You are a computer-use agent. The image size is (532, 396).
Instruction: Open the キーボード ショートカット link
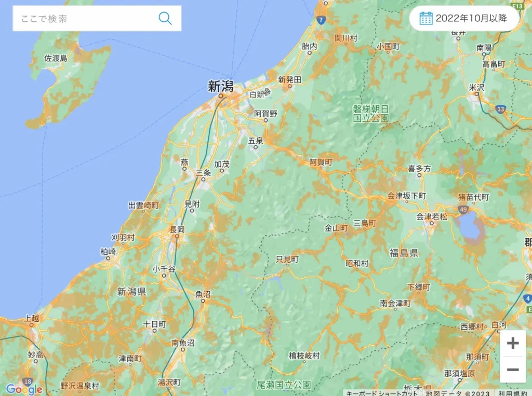(x=382, y=393)
